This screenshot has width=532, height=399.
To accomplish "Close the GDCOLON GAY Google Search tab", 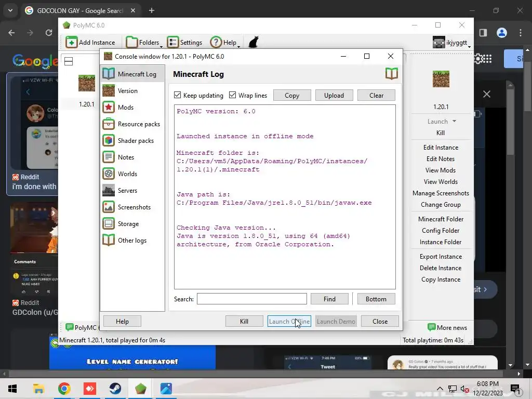I will pos(132,10).
